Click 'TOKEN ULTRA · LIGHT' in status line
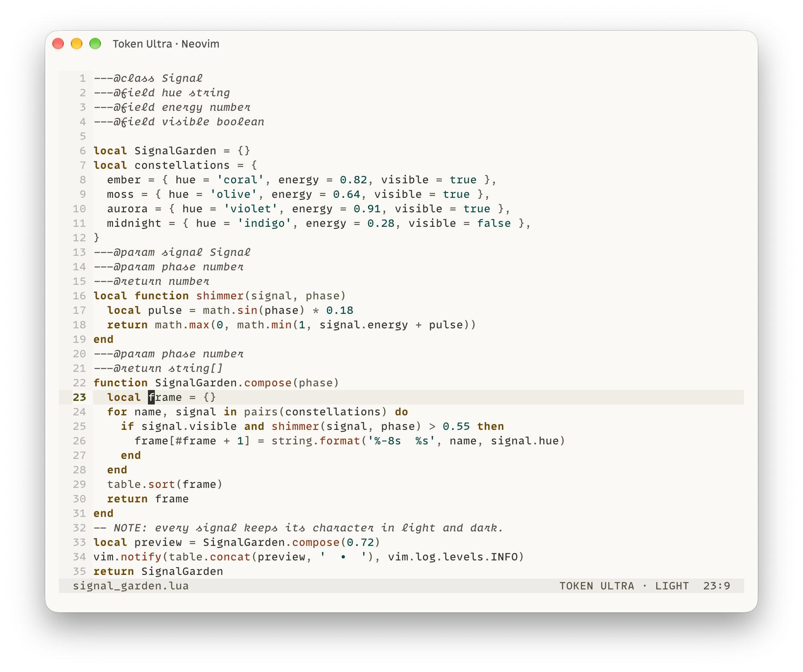Screen dimensions: 803x672 [x=624, y=586]
